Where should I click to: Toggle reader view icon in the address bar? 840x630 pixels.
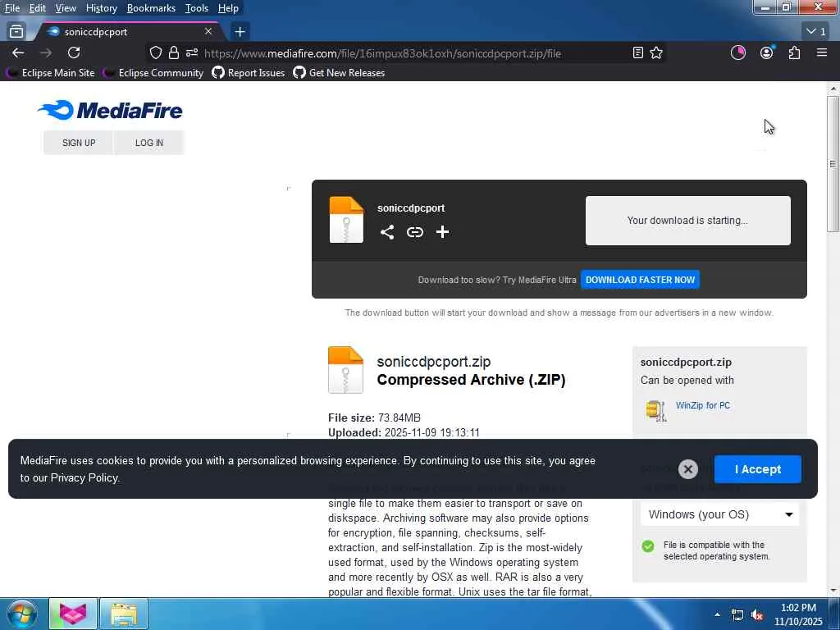[637, 52]
